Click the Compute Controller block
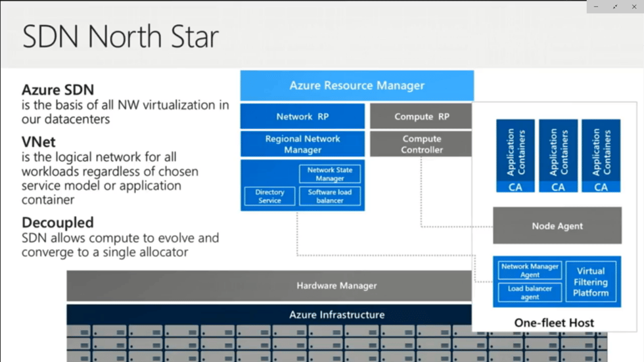The image size is (644, 362). click(x=421, y=144)
